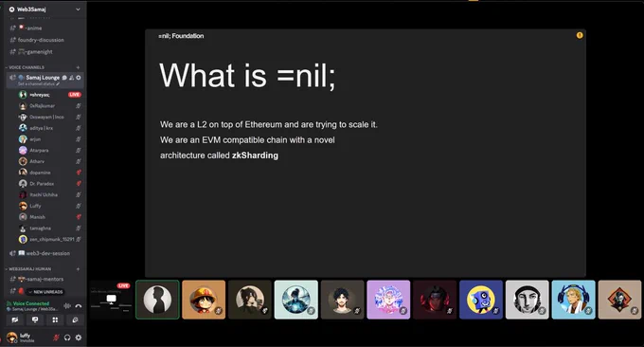
Task: Click the LIVE badge next to =shreyas;
Action: (74, 95)
